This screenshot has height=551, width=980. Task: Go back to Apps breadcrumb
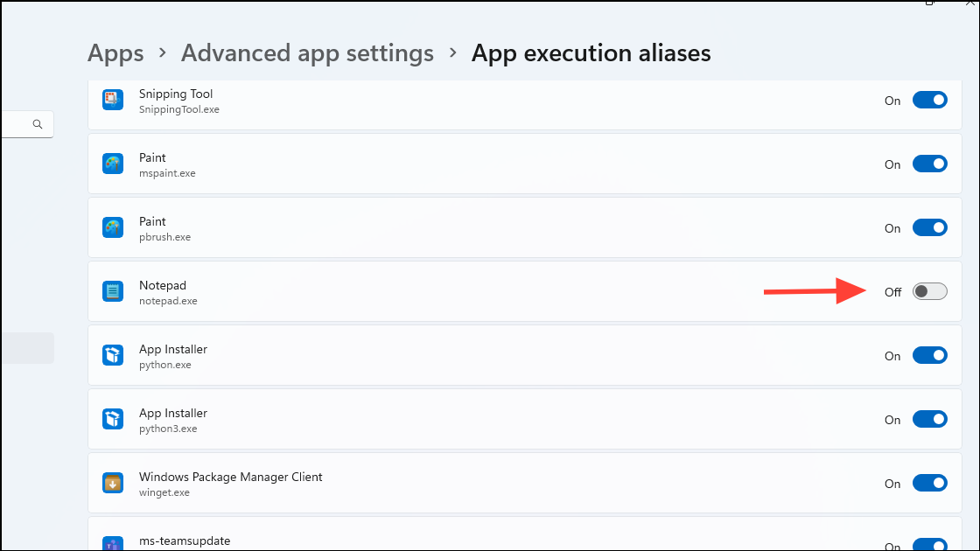click(115, 53)
